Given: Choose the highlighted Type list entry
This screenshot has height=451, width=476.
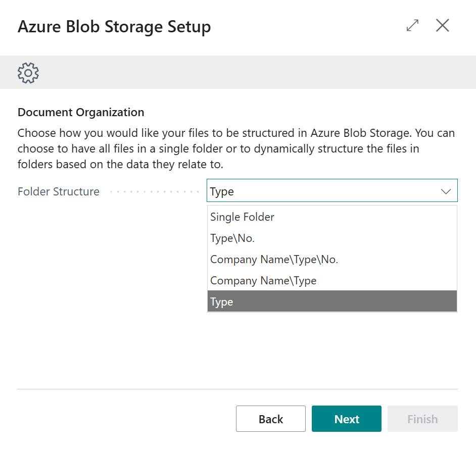Looking at the screenshot, I should pos(332,302).
